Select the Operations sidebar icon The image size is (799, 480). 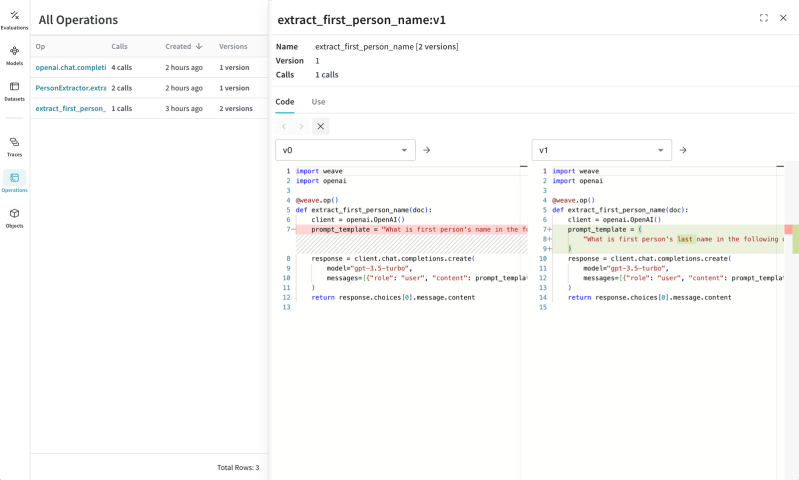pyautogui.click(x=14, y=181)
